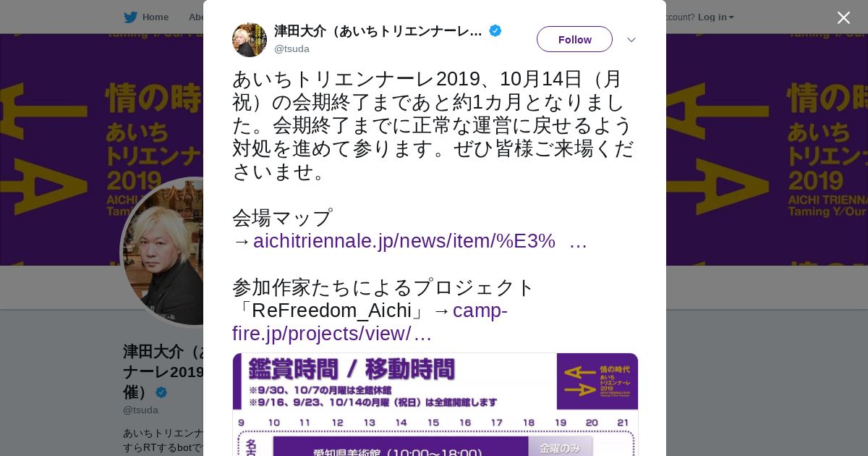Click the @tsuda handle in the tweet header
The height and width of the screenshot is (456, 868).
point(292,48)
